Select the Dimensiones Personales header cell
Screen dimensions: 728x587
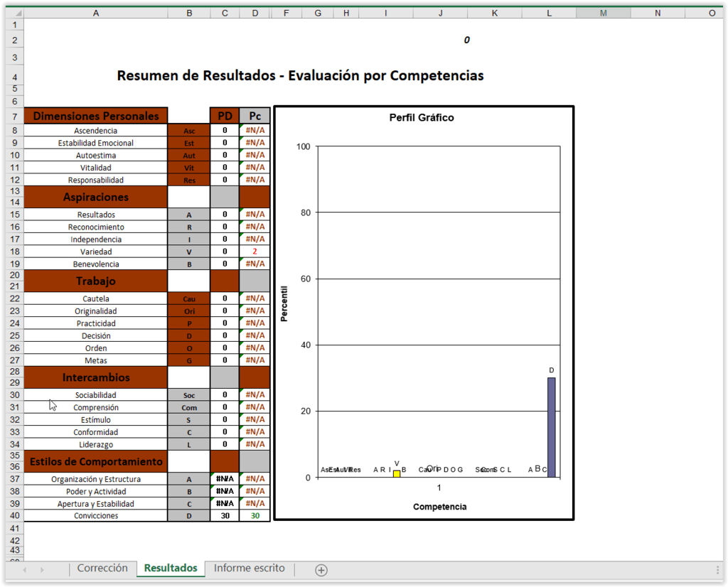click(95, 116)
